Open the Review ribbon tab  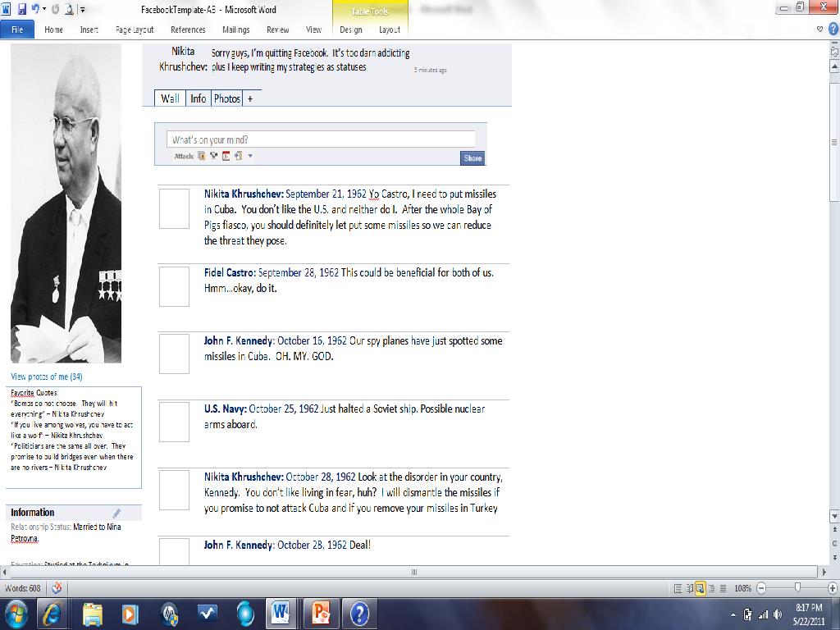[277, 30]
